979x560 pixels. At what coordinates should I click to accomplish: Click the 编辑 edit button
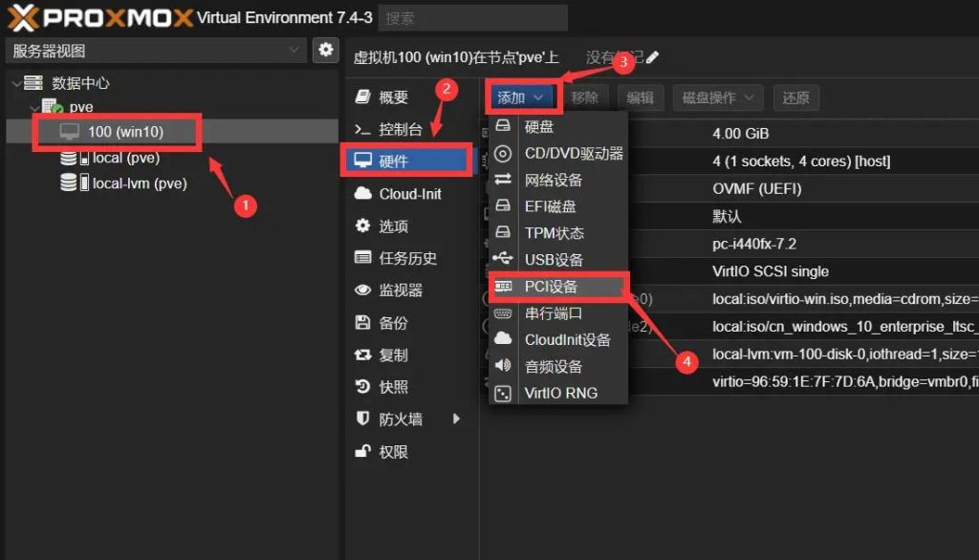pyautogui.click(x=640, y=97)
